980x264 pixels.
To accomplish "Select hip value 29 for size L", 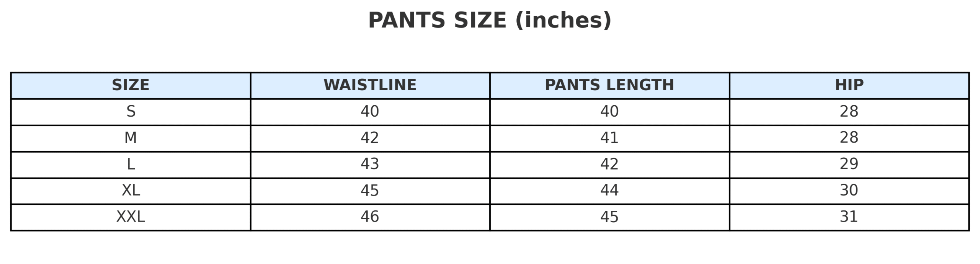I will coord(849,164).
